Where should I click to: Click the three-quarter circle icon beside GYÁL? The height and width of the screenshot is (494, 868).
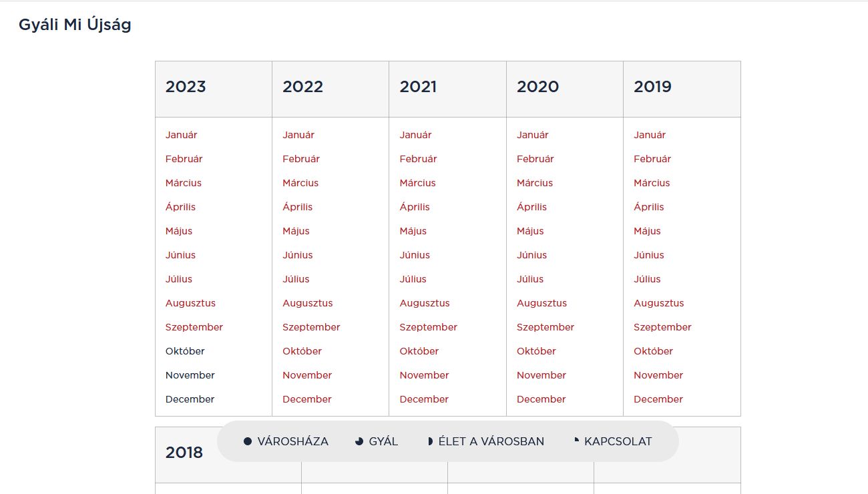point(359,441)
